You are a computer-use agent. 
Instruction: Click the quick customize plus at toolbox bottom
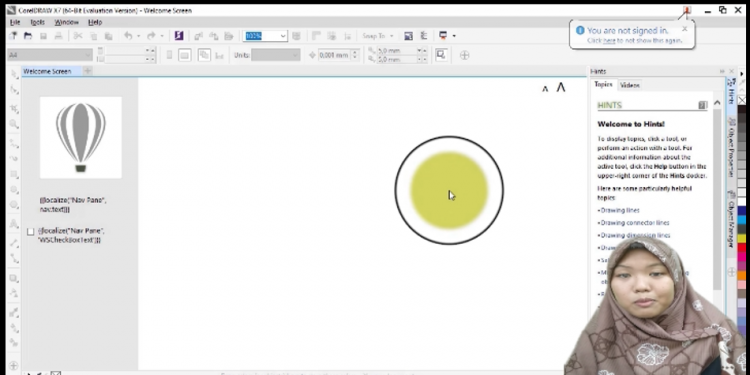[x=14, y=364]
